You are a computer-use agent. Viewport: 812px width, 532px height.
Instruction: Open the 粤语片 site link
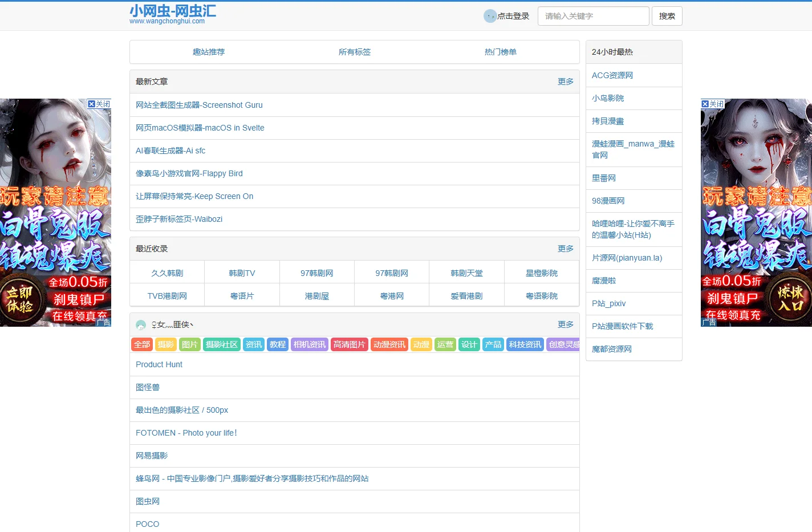pos(242,296)
